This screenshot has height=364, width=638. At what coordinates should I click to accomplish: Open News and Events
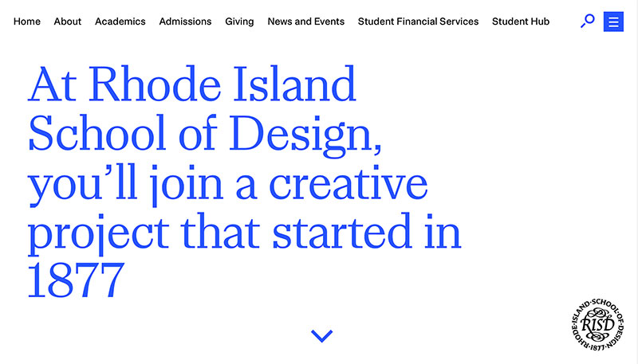pyautogui.click(x=306, y=22)
